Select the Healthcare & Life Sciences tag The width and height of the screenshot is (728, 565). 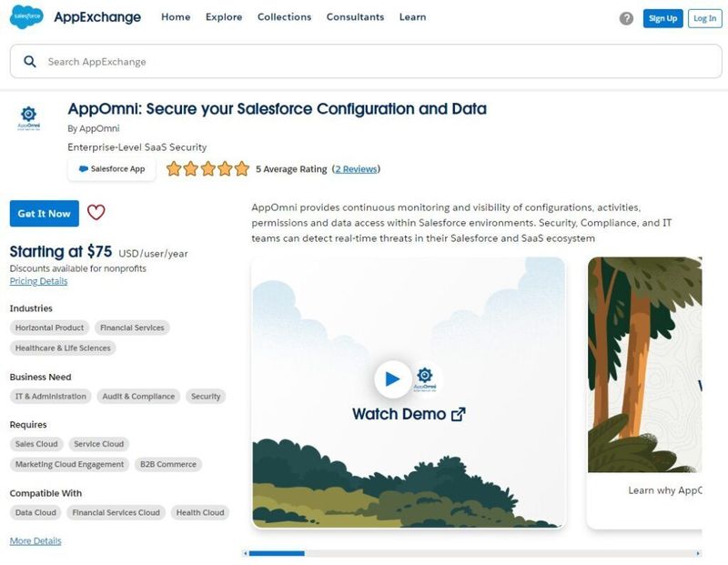(x=63, y=348)
